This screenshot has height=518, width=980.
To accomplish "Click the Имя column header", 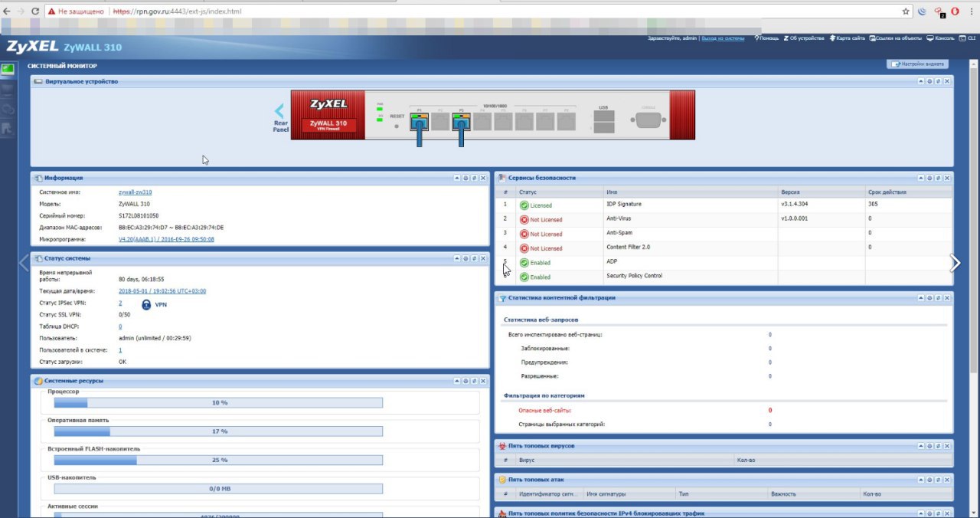I will pos(691,192).
